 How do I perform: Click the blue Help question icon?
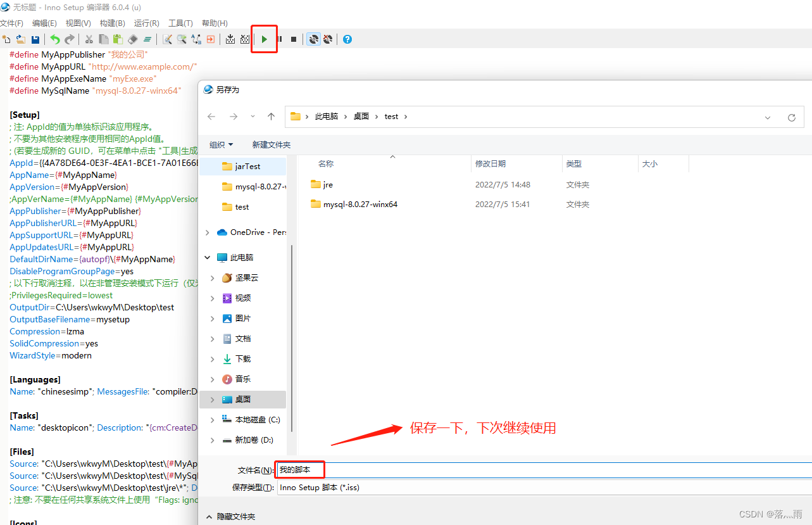(347, 39)
